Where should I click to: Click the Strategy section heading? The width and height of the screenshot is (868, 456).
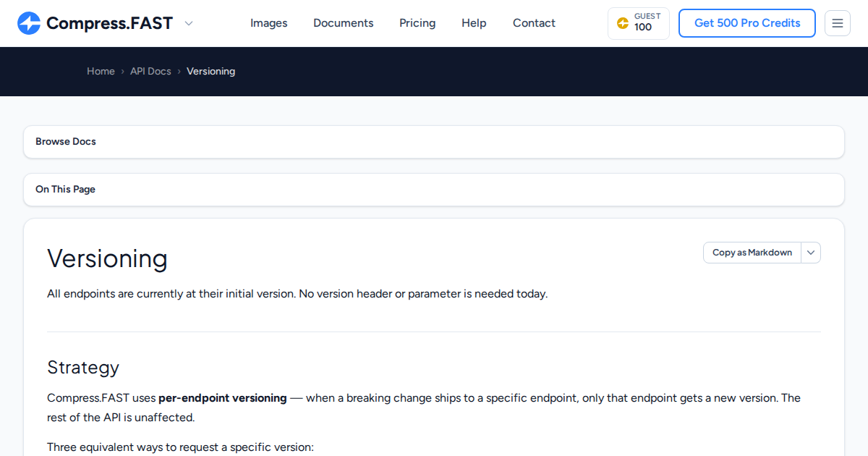point(83,367)
